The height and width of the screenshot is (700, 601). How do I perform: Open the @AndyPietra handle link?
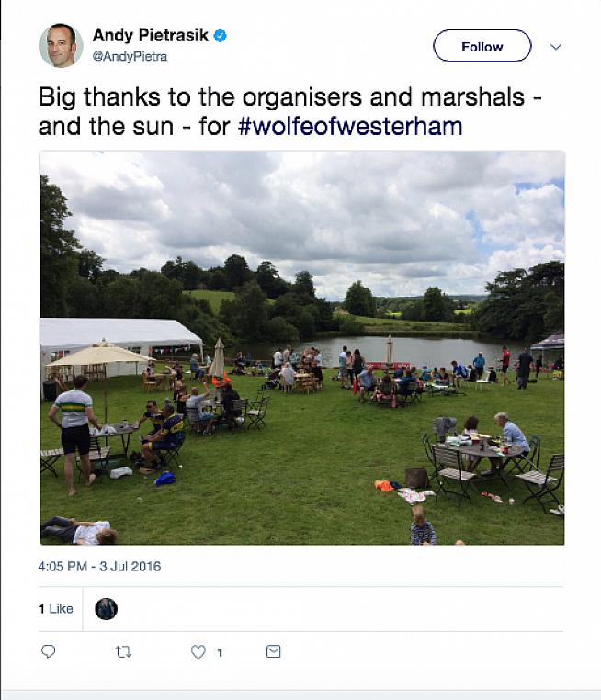pos(130,56)
